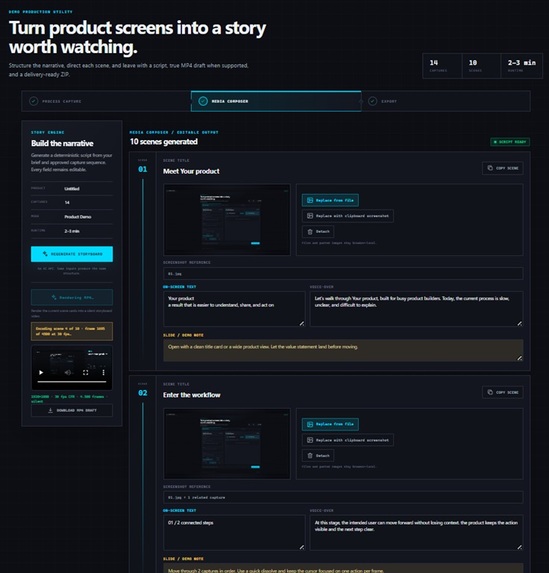Click scene 01 voice-over text box
The width and height of the screenshot is (549, 573).
(x=416, y=309)
